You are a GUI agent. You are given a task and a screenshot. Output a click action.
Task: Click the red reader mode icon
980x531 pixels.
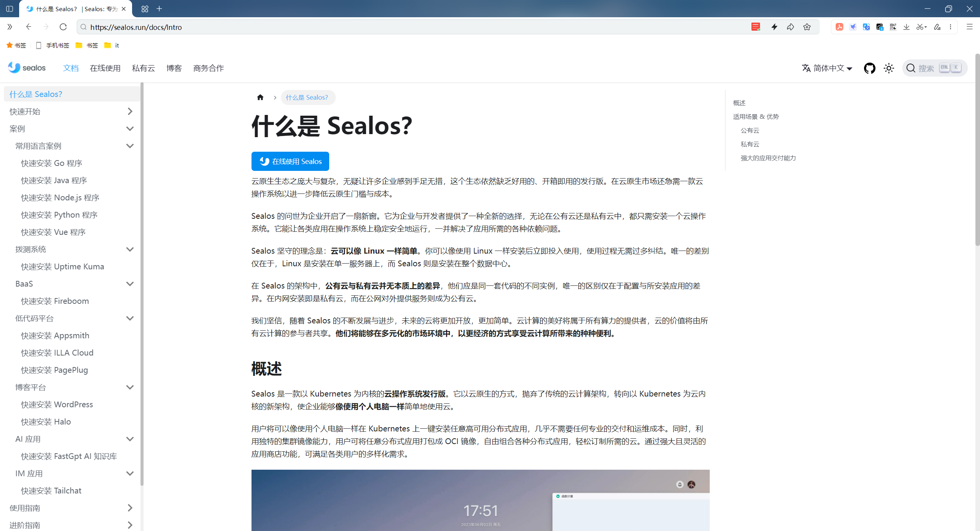pos(756,27)
